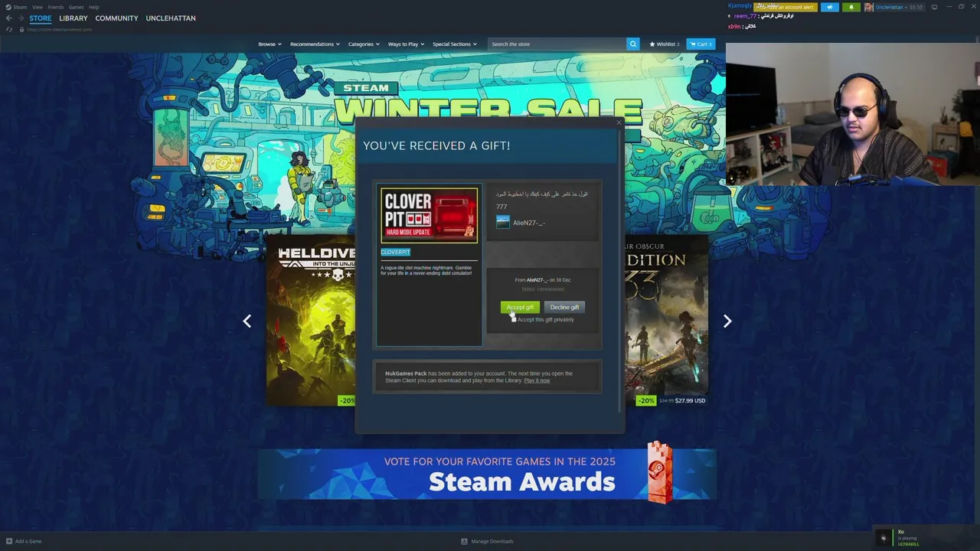This screenshot has height=551, width=980.
Task: Open the Ways to Play dropdown
Action: click(406, 44)
